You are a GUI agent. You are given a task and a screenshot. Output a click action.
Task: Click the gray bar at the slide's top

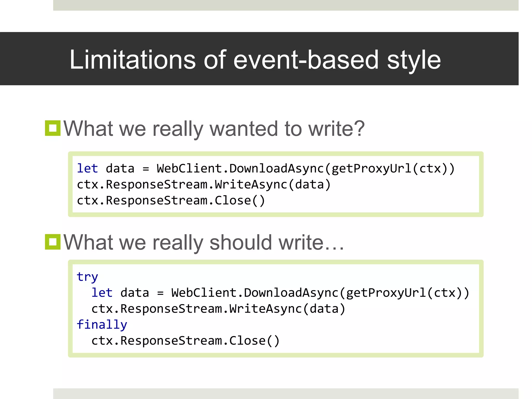click(x=286, y=5)
